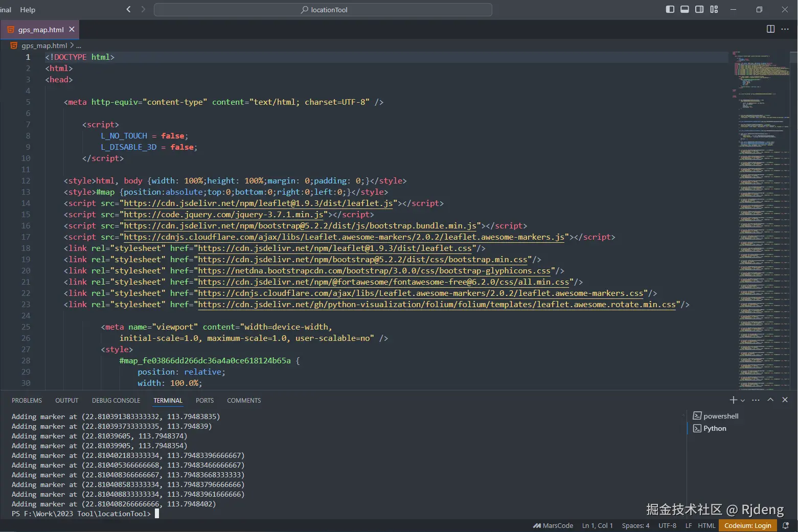
Task: Toggle the primary sidebar layout icon
Action: coord(670,9)
